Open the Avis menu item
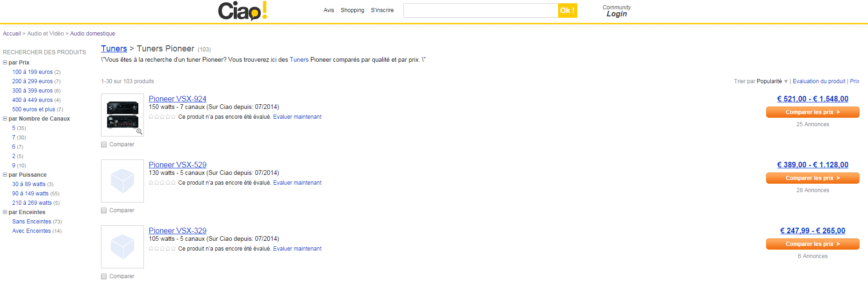The width and height of the screenshot is (868, 288). (329, 10)
